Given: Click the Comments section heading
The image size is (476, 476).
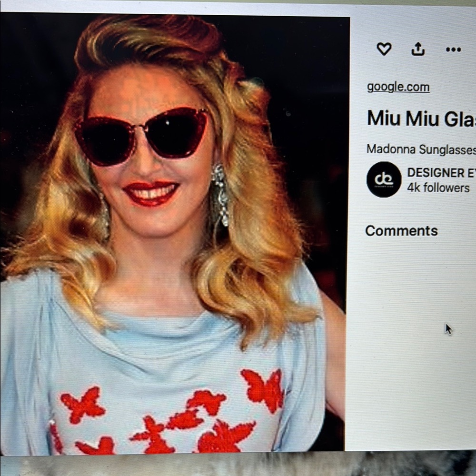Looking at the screenshot, I should pos(401,231).
